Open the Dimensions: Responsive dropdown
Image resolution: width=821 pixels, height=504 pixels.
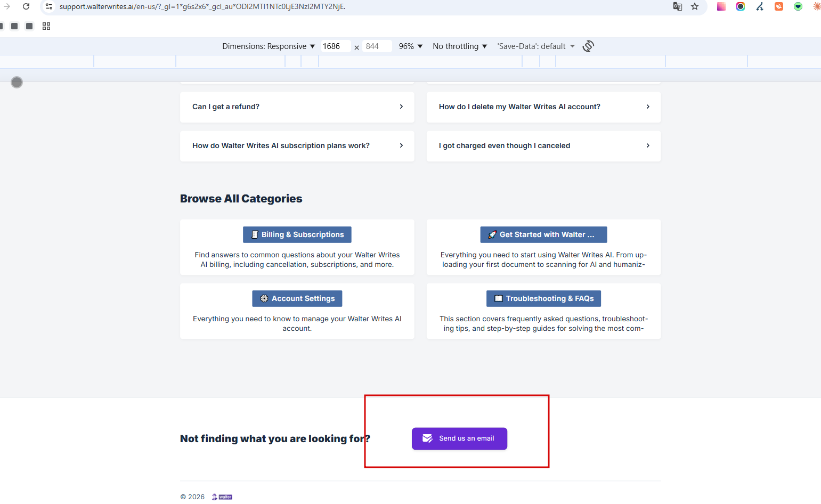269,46
